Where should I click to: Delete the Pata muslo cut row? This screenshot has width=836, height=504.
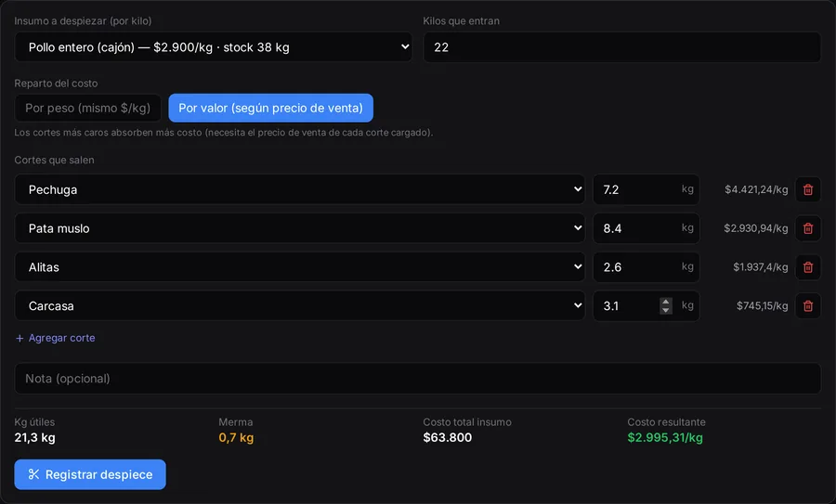808,228
